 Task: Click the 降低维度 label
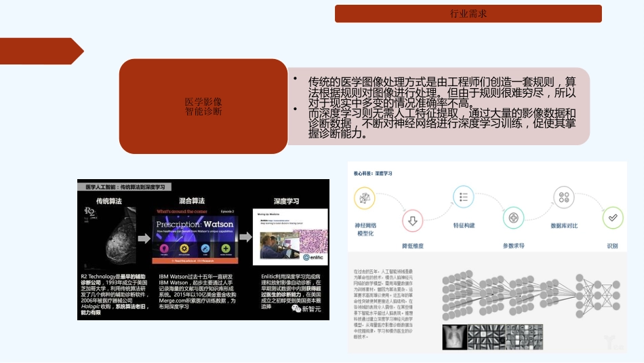(x=413, y=246)
